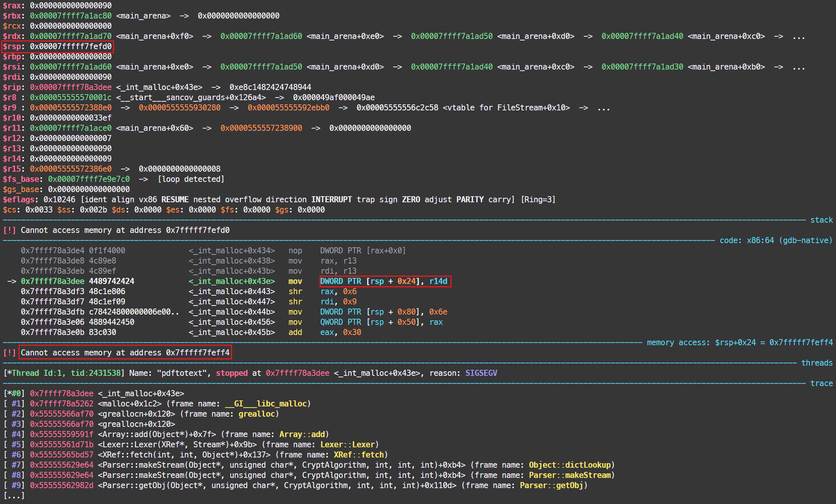This screenshot has height=504, width=836.
Task: Expand the truncated [...] trace entry
Action: [x=14, y=495]
